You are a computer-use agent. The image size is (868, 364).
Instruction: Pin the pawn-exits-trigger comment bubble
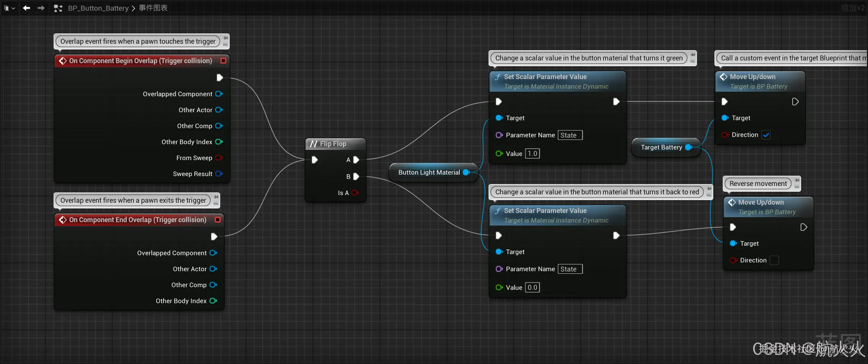pyautogui.click(x=216, y=197)
